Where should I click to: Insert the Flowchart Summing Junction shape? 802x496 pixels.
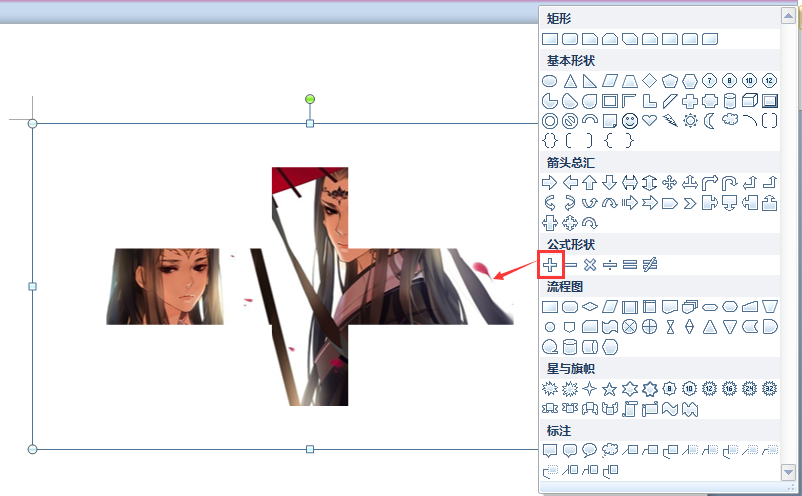630,327
